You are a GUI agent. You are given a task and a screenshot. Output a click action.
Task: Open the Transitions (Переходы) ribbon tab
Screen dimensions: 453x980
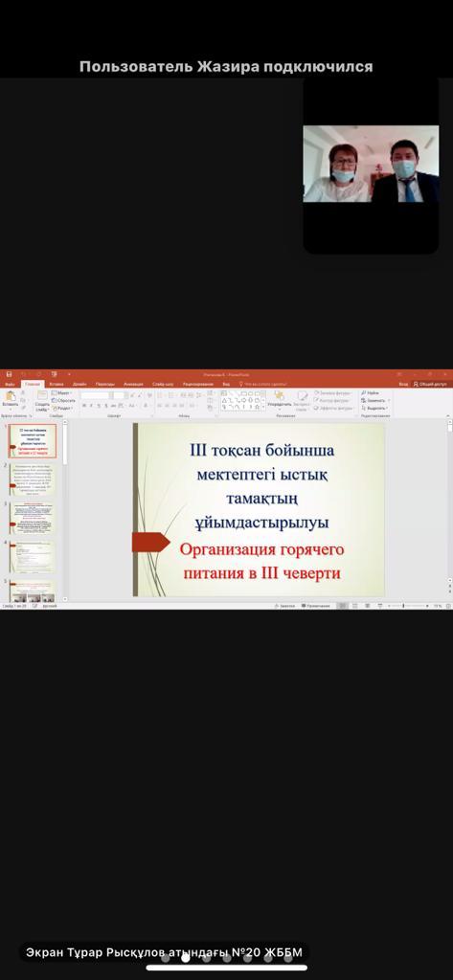click(x=105, y=384)
